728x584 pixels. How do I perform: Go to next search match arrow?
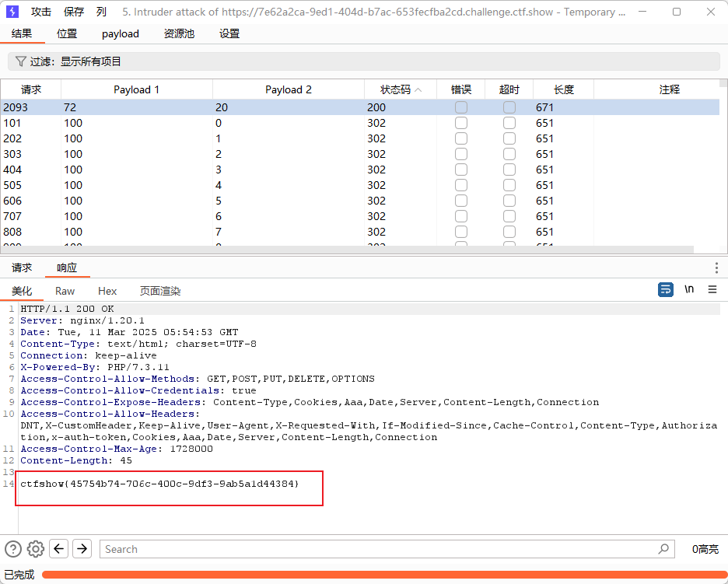pos(82,549)
